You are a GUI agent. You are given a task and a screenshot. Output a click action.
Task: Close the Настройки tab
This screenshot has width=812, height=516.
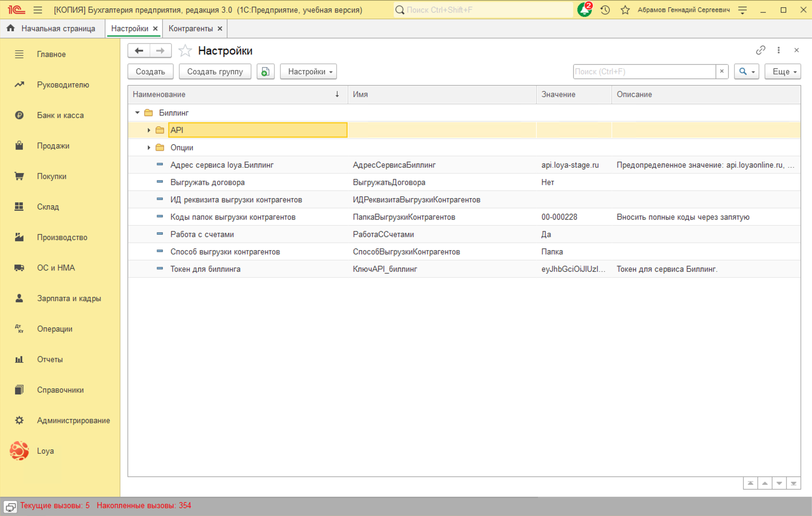(155, 29)
